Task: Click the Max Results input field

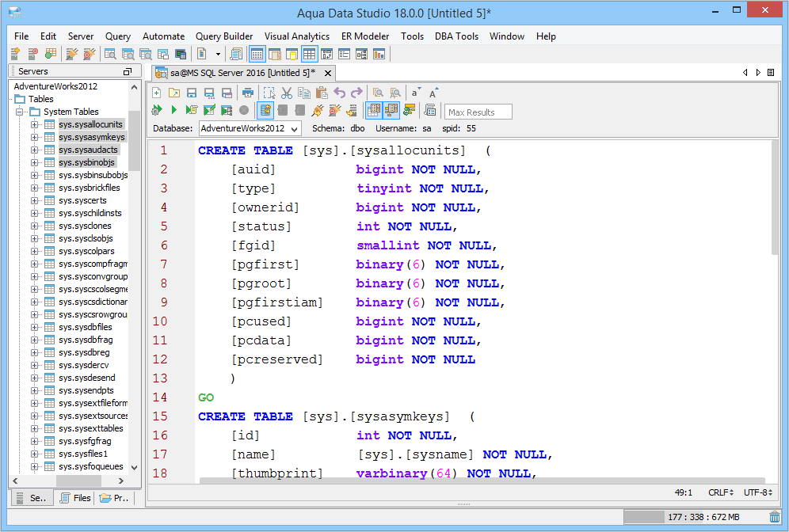Action: (478, 112)
